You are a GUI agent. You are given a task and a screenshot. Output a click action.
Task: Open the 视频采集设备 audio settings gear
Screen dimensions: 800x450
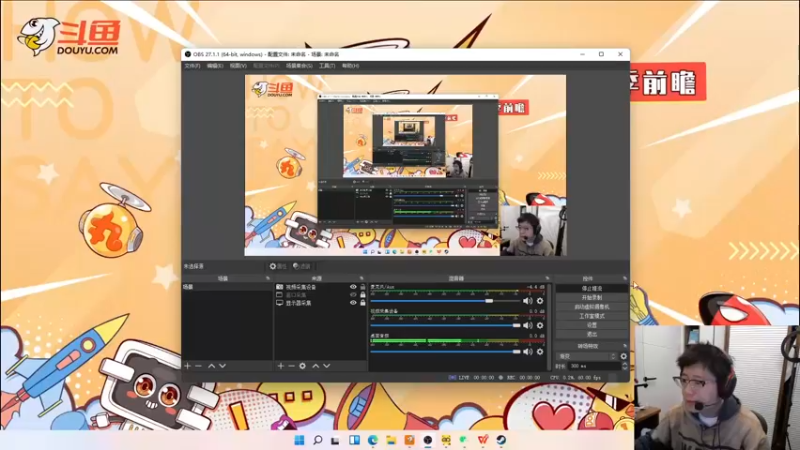[540, 325]
